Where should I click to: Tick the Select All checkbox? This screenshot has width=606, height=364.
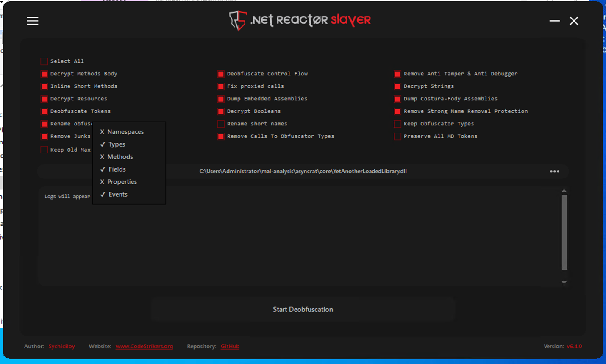[44, 61]
